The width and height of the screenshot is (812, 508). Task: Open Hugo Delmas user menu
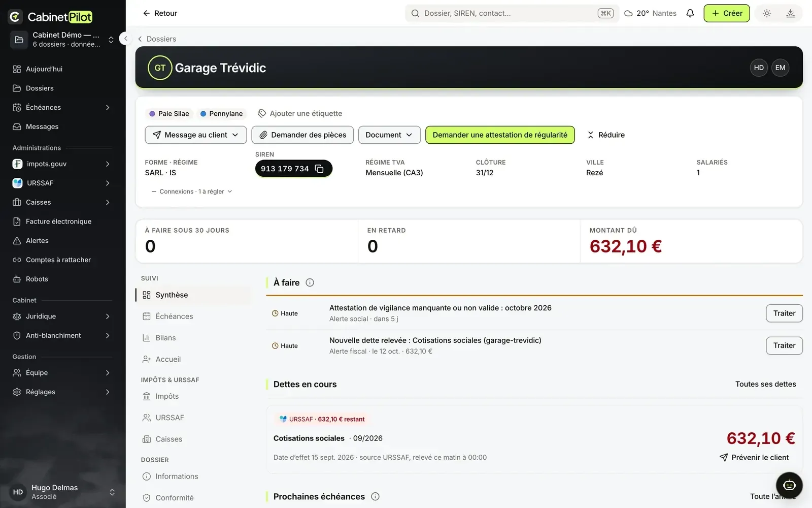tap(62, 492)
